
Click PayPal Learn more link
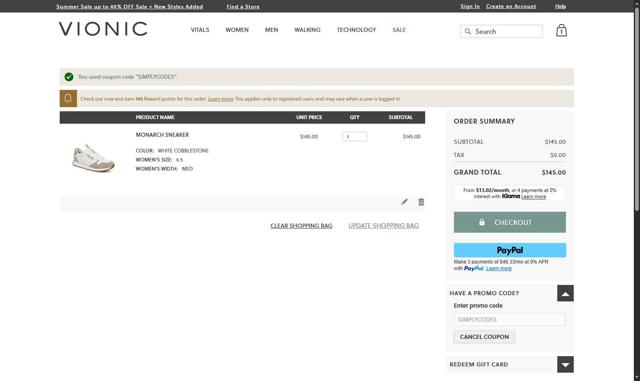click(499, 268)
